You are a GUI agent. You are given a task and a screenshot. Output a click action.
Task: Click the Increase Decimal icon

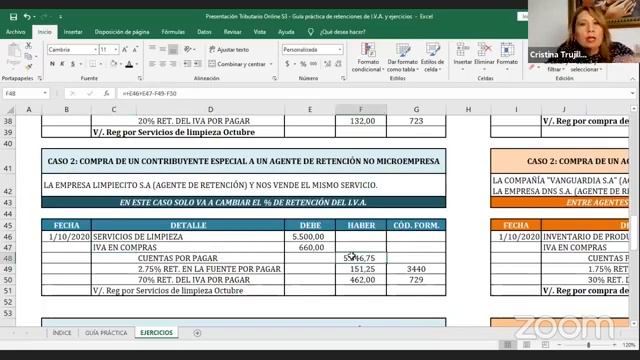pos(327,64)
